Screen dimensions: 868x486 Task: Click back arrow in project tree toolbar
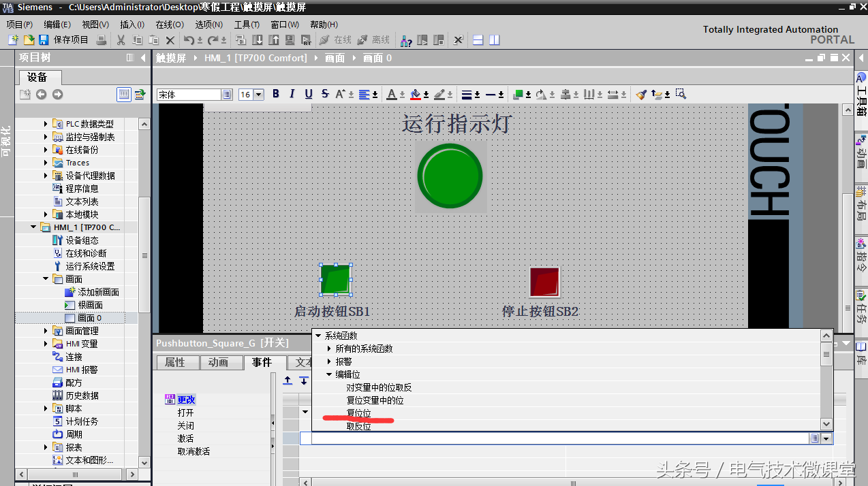[42, 94]
